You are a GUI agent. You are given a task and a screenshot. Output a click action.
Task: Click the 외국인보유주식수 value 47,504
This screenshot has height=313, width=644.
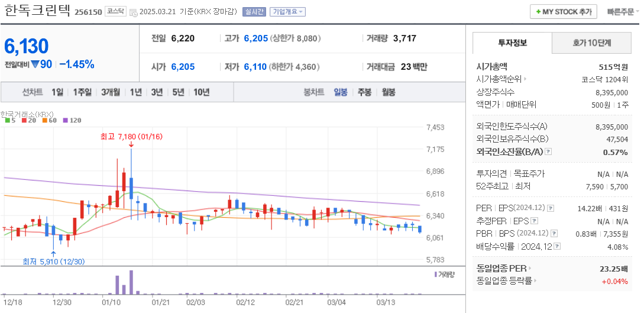tap(617, 139)
